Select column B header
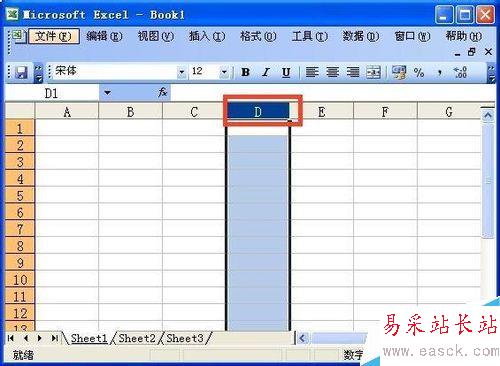 point(130,112)
